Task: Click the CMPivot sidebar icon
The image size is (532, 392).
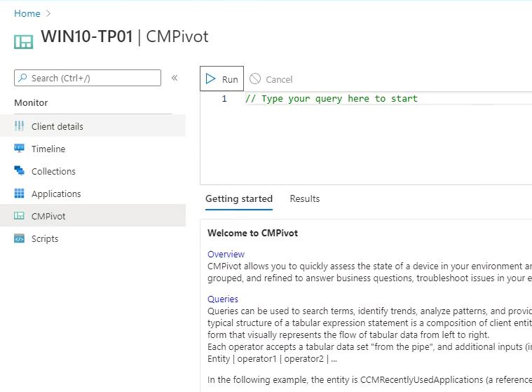Action: tap(19, 216)
